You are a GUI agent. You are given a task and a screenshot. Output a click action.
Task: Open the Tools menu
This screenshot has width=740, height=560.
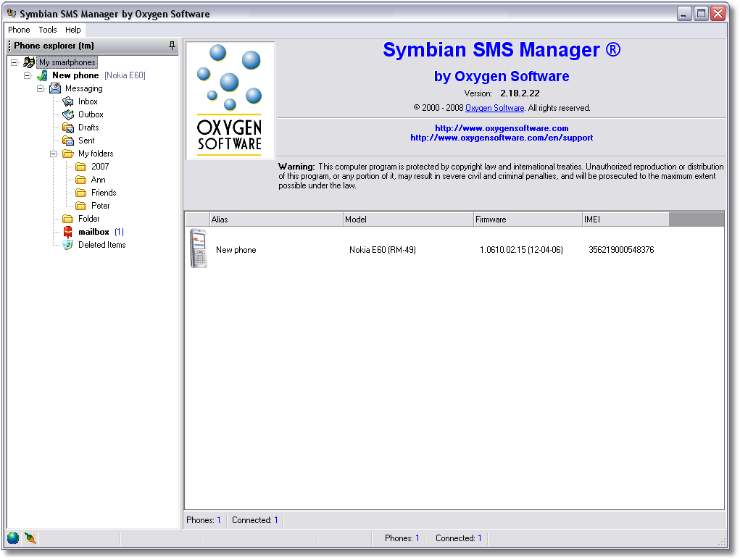[48, 30]
